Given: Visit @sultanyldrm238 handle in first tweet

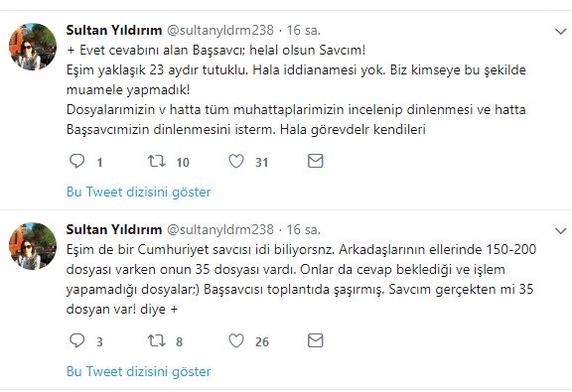Looking at the screenshot, I should coord(220,30).
